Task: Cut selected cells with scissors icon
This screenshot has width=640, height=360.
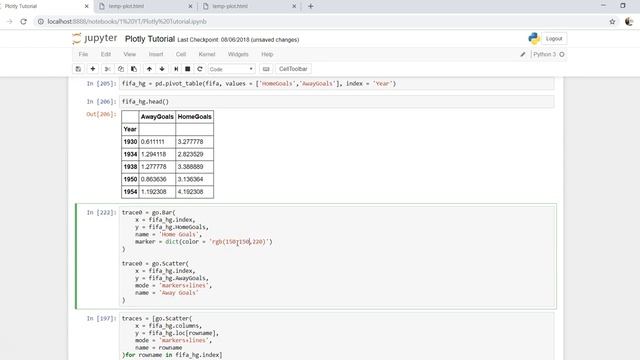Action: (108, 69)
